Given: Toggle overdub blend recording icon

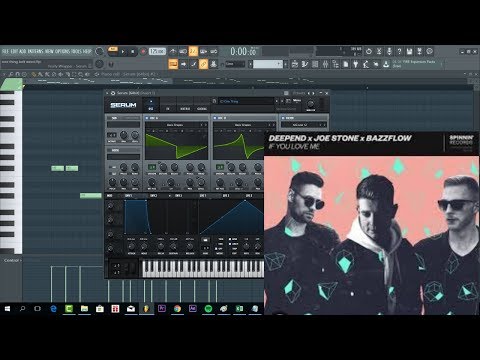Looking at the screenshot, I should pos(203,51).
